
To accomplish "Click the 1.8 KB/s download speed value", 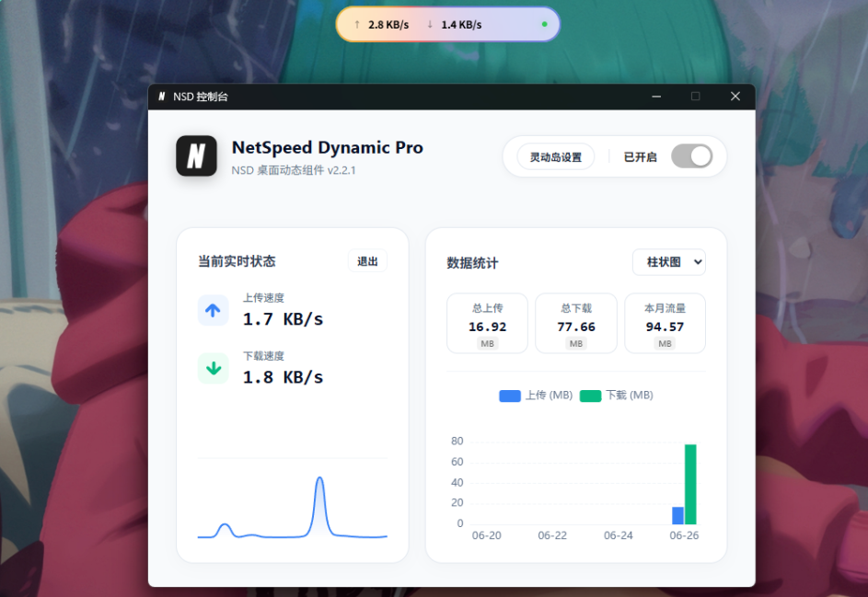I will tap(283, 377).
